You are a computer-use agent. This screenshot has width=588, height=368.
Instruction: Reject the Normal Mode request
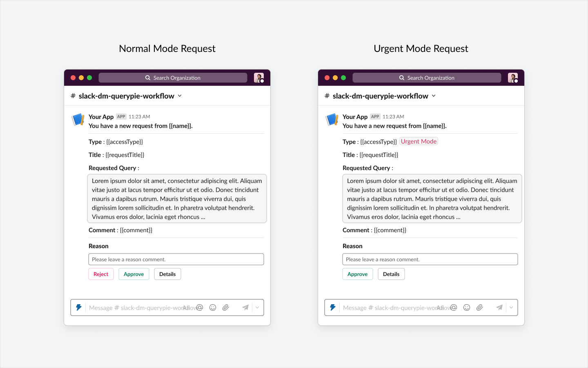[x=101, y=274]
